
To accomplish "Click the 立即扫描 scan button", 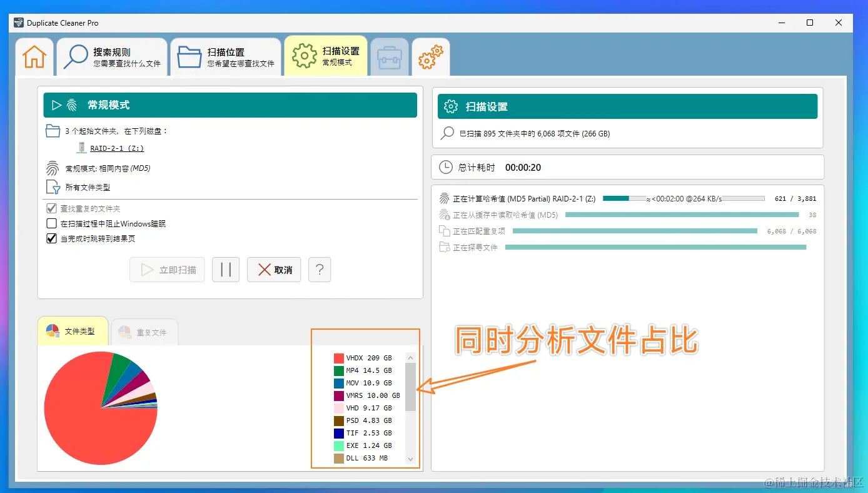I will [x=168, y=270].
